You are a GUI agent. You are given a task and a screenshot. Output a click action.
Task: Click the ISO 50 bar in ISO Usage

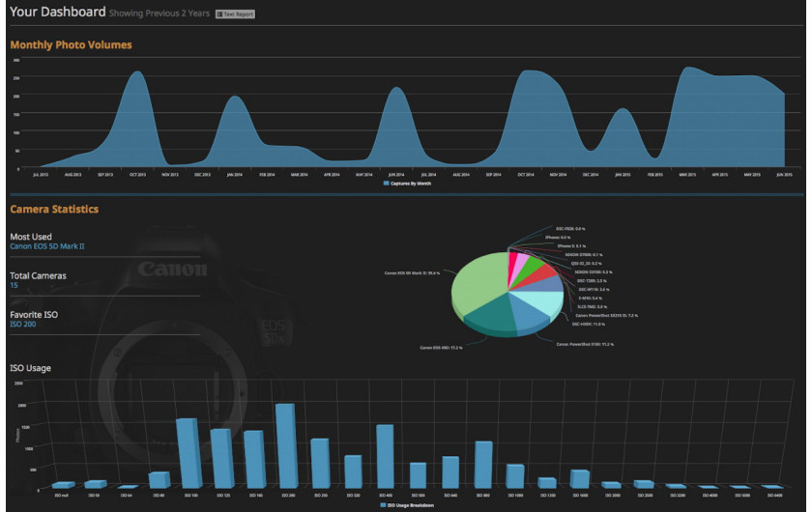(x=96, y=485)
